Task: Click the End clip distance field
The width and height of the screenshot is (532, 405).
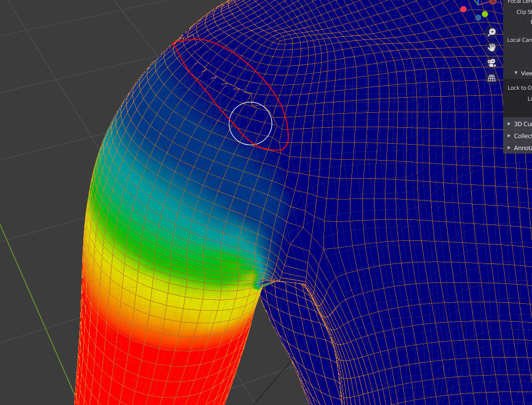Action: [x=530, y=22]
